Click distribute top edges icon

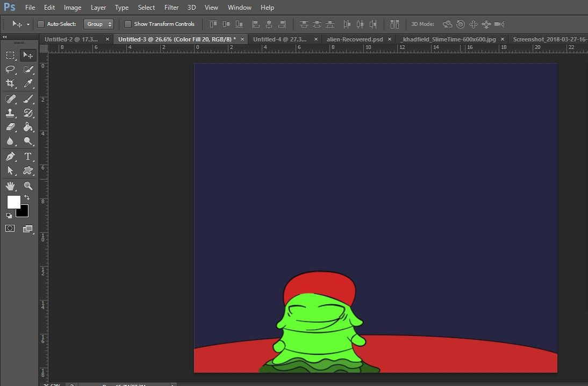pos(304,24)
